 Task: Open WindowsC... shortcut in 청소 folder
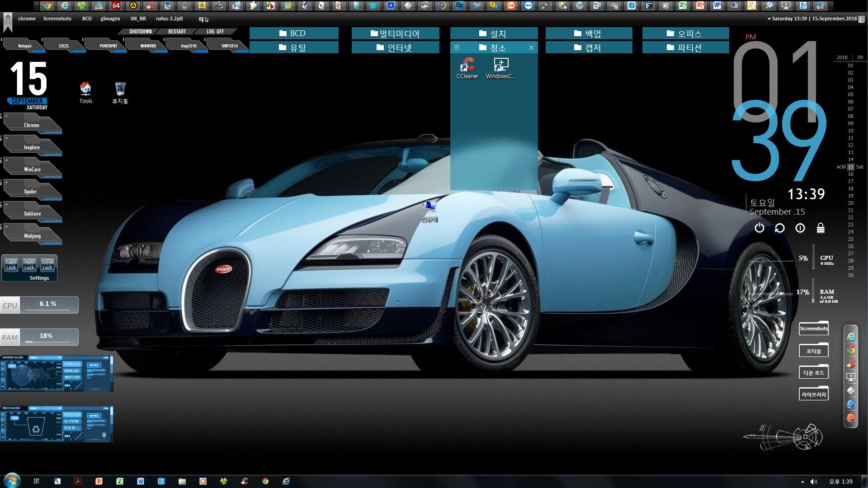pyautogui.click(x=500, y=69)
